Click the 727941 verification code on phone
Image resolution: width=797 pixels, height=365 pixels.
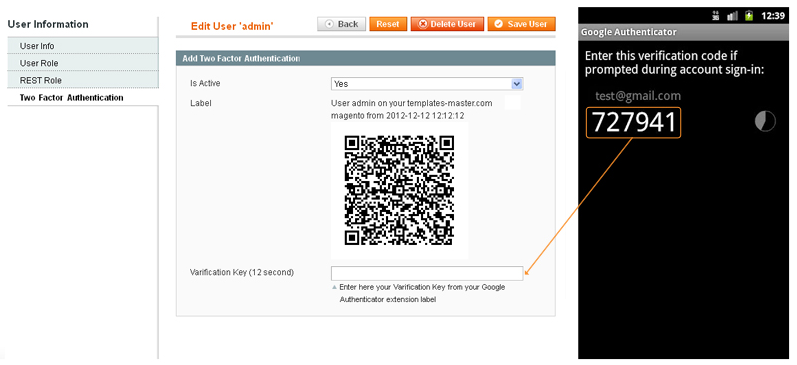click(633, 123)
